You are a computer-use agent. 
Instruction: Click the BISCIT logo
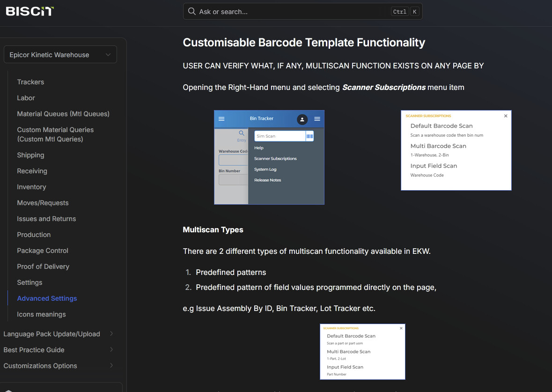[x=30, y=11]
